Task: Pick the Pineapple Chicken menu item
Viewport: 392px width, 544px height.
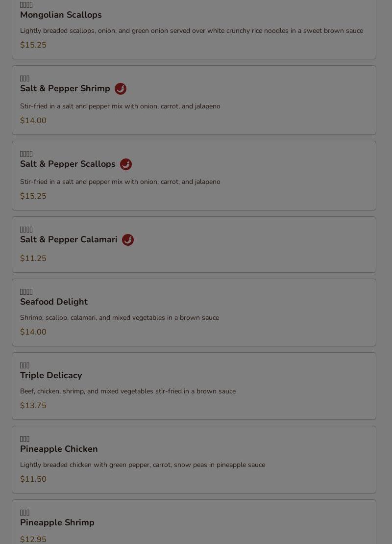Action: (59, 449)
